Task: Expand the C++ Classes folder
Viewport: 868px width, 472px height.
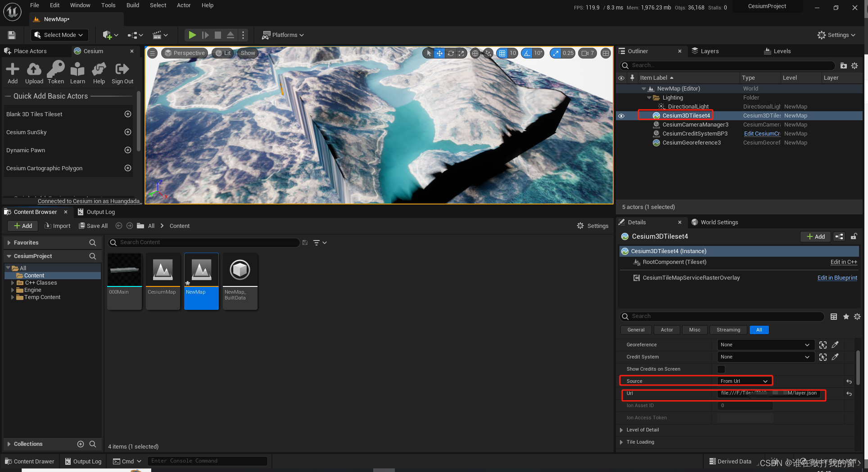Action: 13,283
